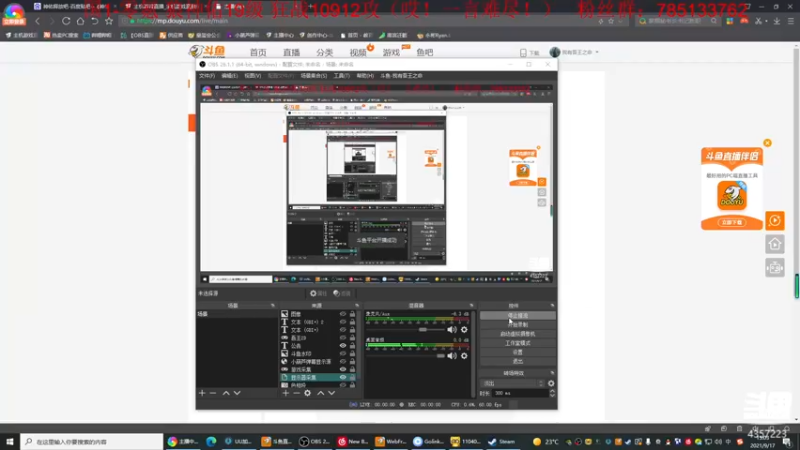Click the 开始录制 button in Controls
Image resolution: width=800 pixels, height=450 pixels.
517,324
